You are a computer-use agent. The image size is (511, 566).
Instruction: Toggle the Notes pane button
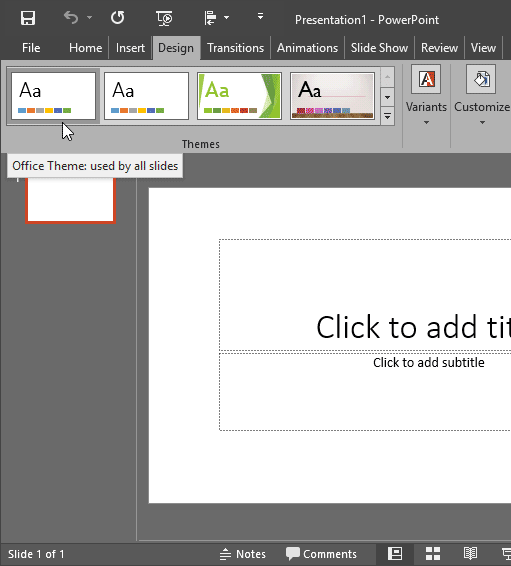click(243, 554)
